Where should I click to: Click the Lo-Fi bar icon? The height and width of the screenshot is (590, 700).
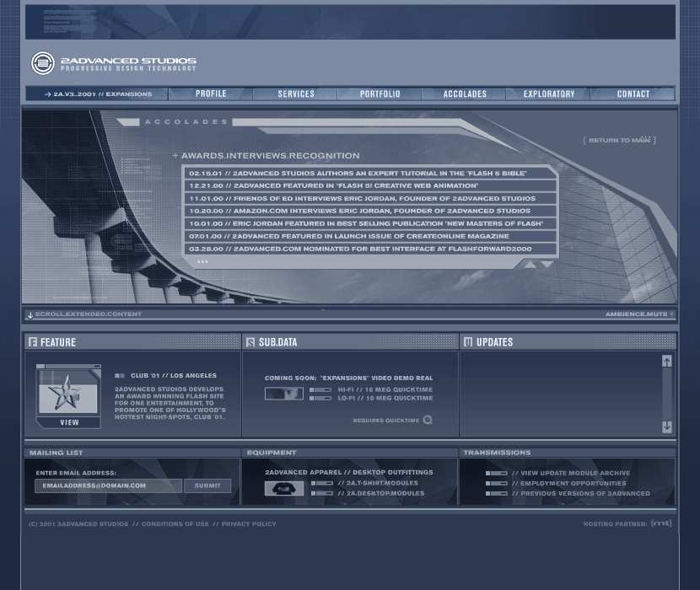click(320, 398)
